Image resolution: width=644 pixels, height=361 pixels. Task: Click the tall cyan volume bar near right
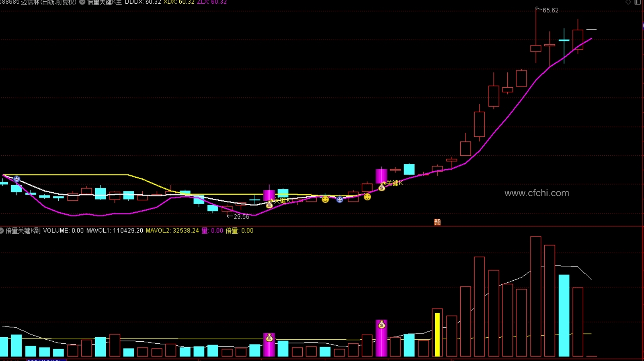click(x=564, y=316)
